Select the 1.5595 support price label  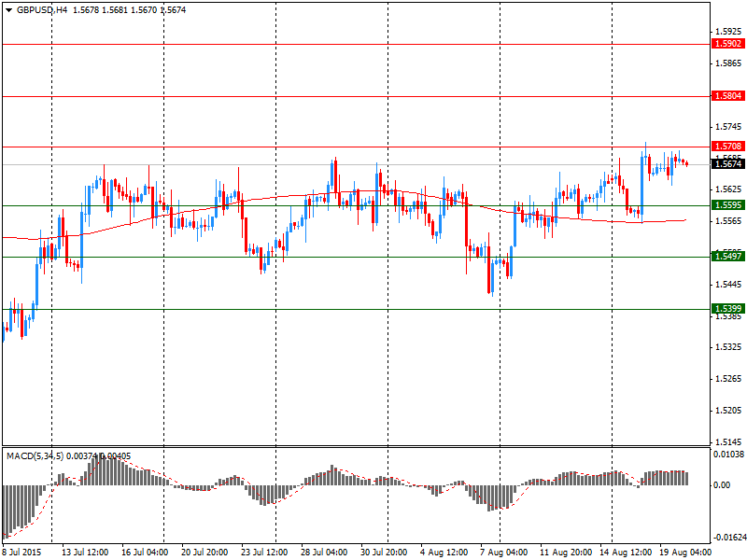click(727, 205)
